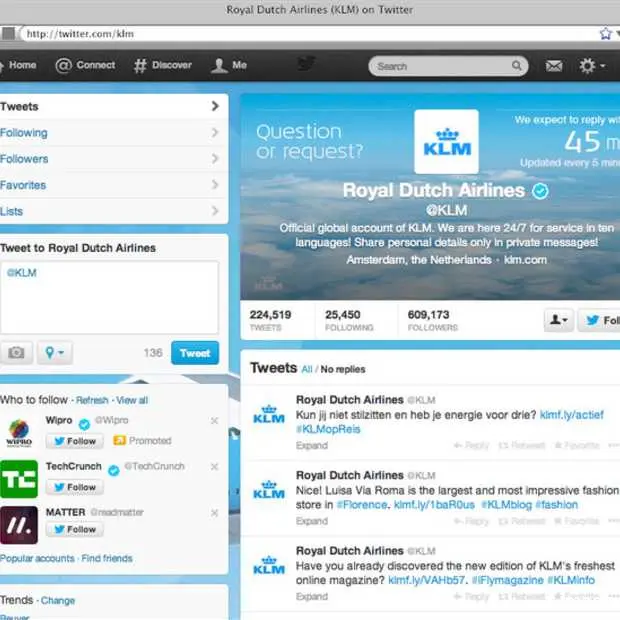620x620 pixels.
Task: Click chevron next to Following
Action: tap(215, 132)
